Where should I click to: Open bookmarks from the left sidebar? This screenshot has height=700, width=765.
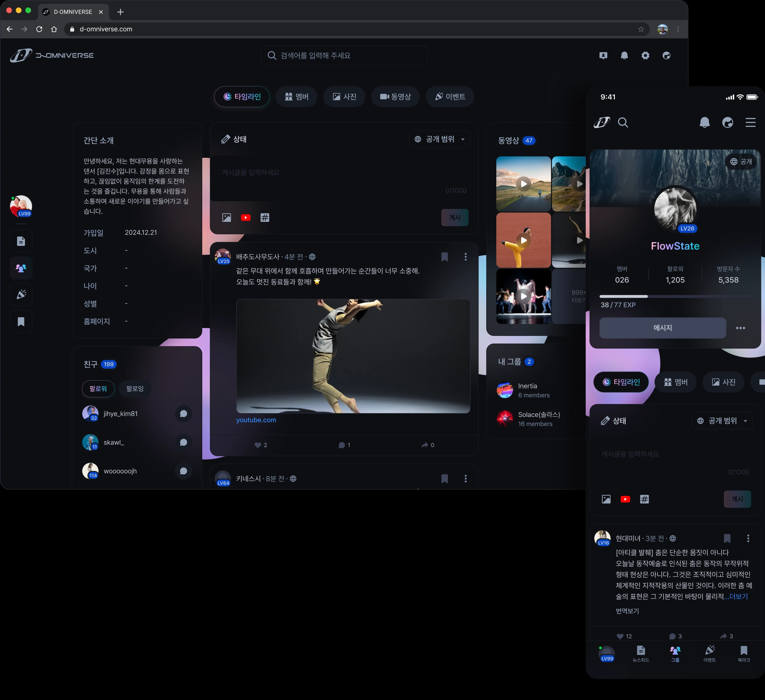[21, 322]
